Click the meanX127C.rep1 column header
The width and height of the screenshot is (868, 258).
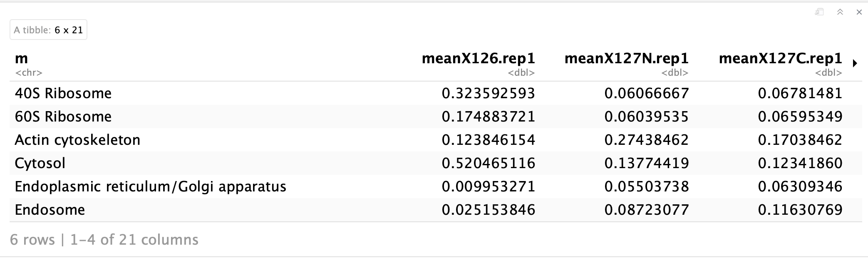[780, 59]
